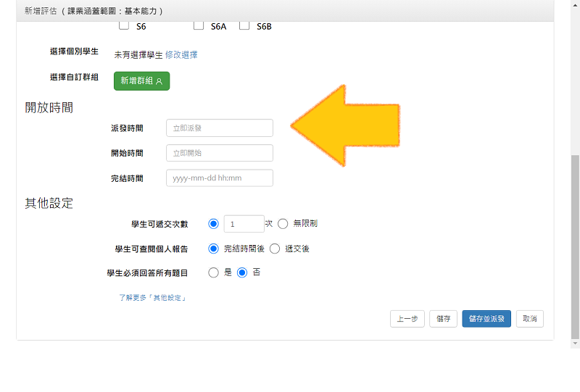Select 完結時間後 for viewing personal report
This screenshot has width=580, height=392.
pyautogui.click(x=213, y=249)
